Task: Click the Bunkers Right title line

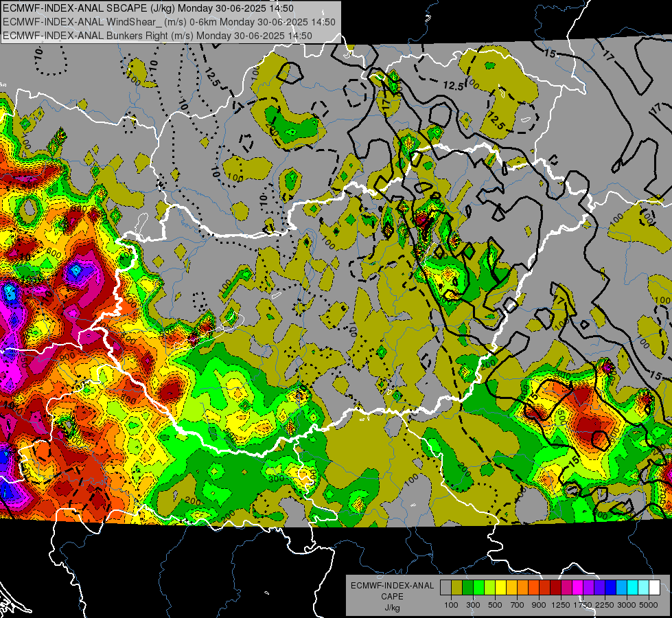Action: click(x=157, y=36)
